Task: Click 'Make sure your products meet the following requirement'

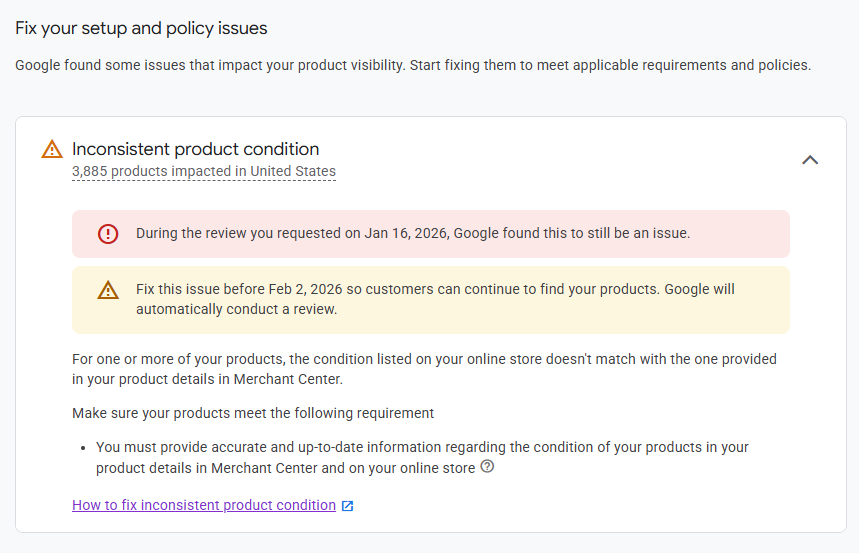Action: pos(253,413)
